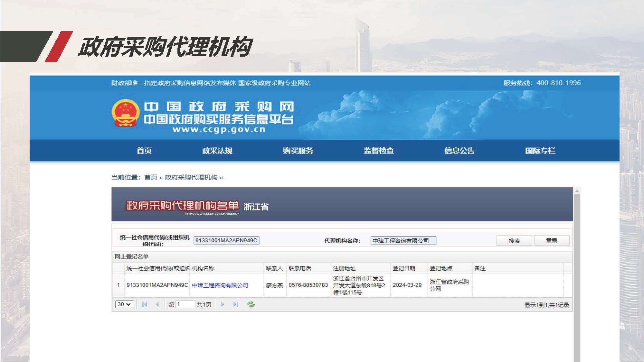The image size is (644, 362).
Task: Click the 网上登记名单 panel title
Action: point(131,256)
